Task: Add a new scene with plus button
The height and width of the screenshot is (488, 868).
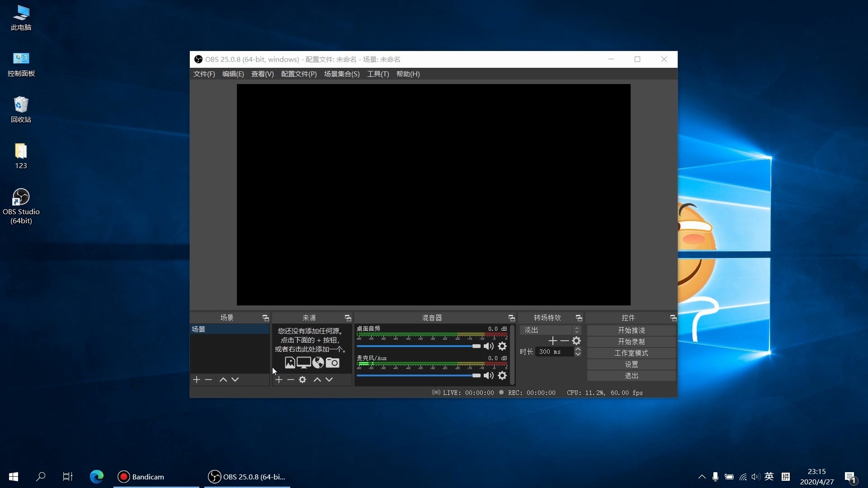Action: (197, 380)
